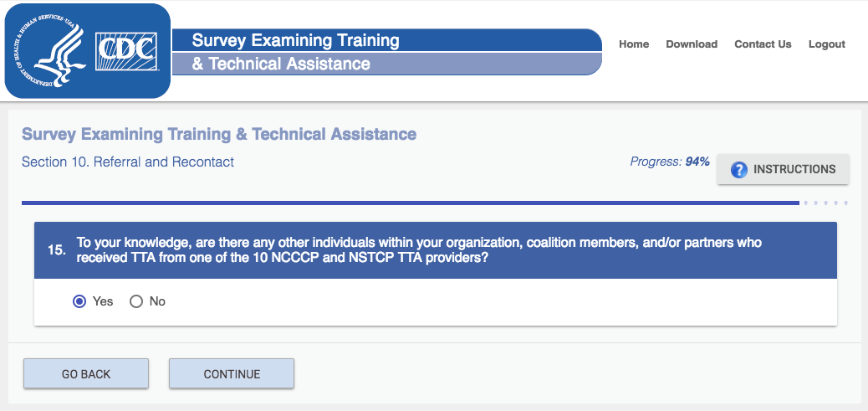This screenshot has width=868, height=411.
Task: Click the question 15 header text
Action: tap(419, 250)
